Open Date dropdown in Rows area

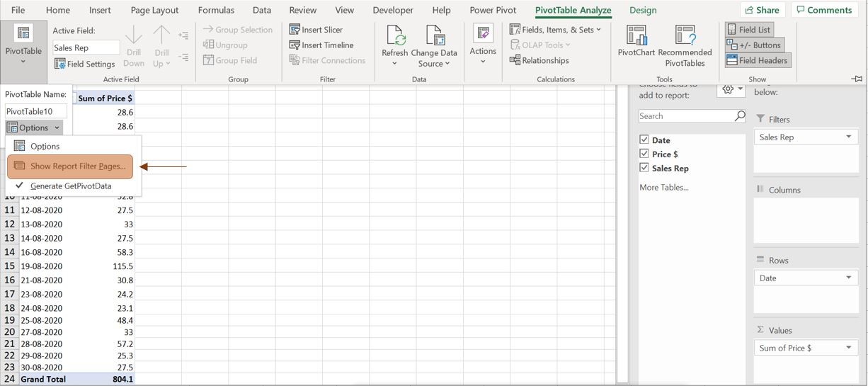pyautogui.click(x=848, y=278)
